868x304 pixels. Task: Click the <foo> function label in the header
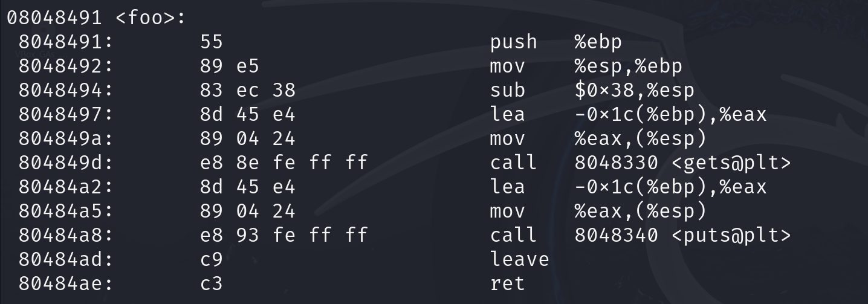tap(150, 18)
